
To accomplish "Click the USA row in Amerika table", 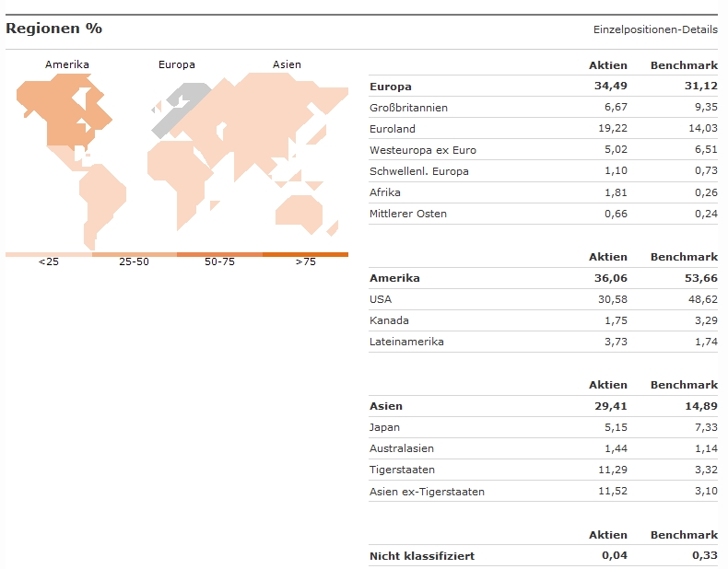I will (381, 299).
